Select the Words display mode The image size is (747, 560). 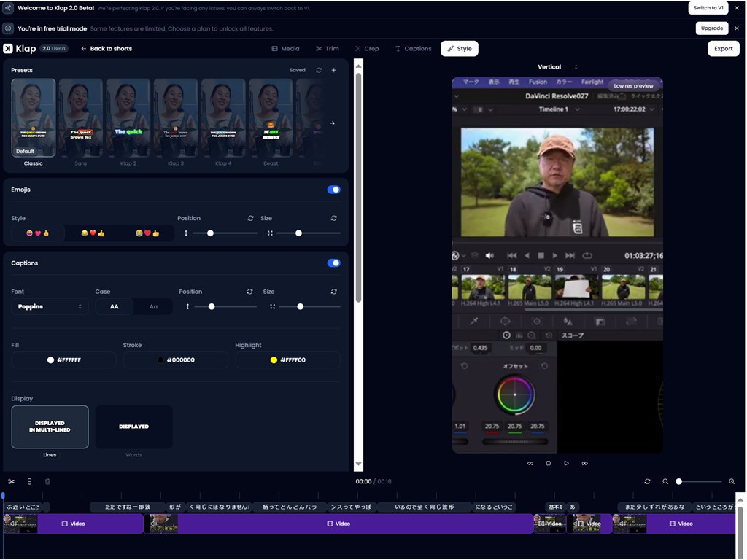(134, 427)
